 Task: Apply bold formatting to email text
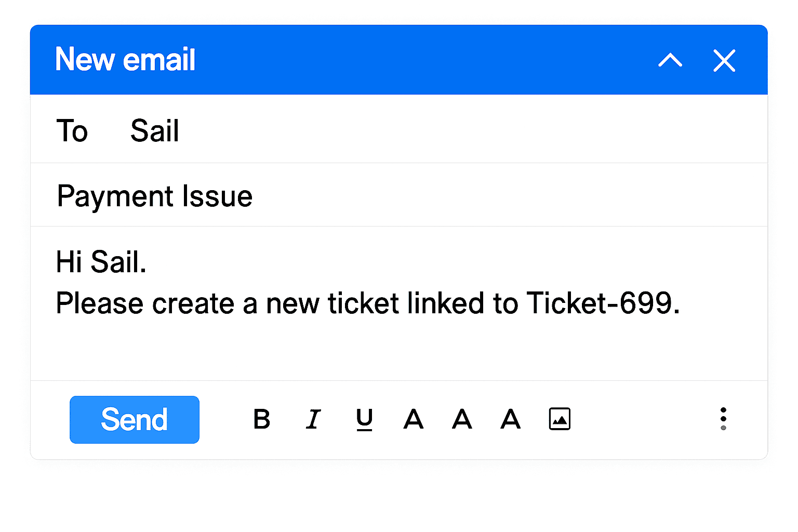click(262, 419)
